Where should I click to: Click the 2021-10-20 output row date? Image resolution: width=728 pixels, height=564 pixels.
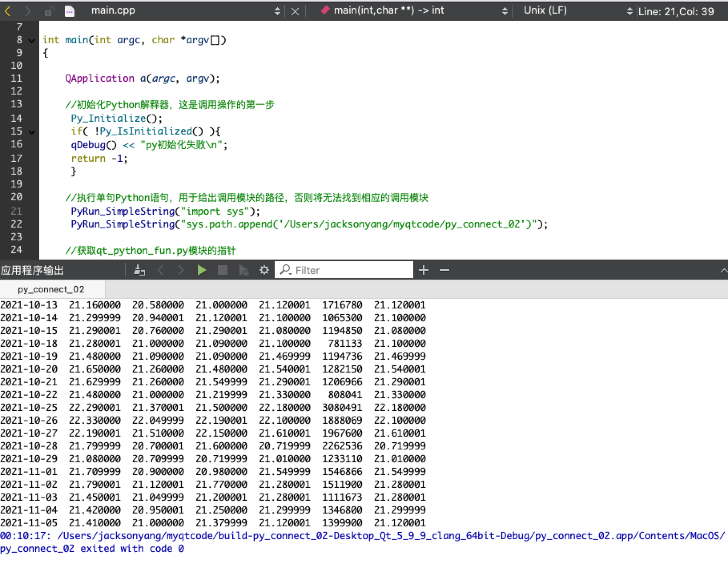[29, 369]
